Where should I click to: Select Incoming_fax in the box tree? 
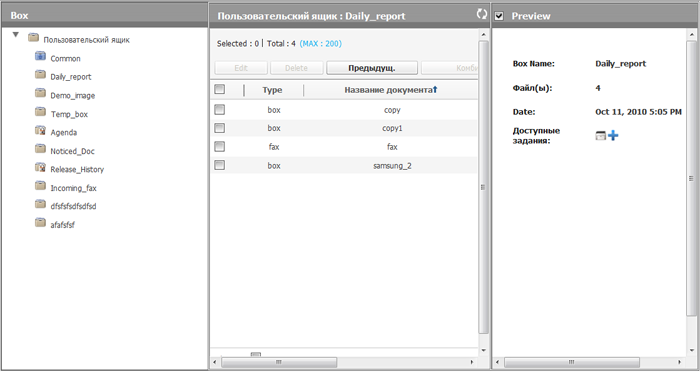[73, 188]
